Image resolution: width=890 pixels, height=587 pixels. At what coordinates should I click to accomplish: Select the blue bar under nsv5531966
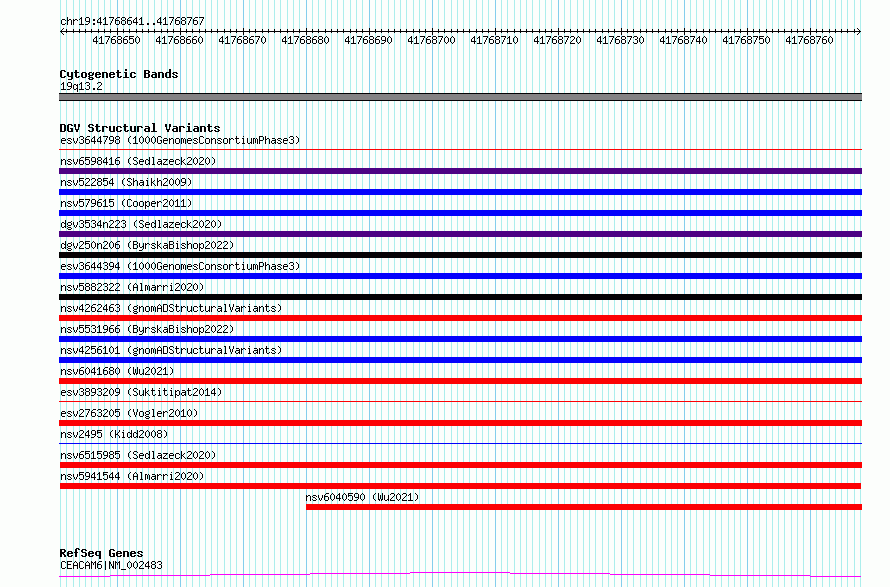[460, 339]
